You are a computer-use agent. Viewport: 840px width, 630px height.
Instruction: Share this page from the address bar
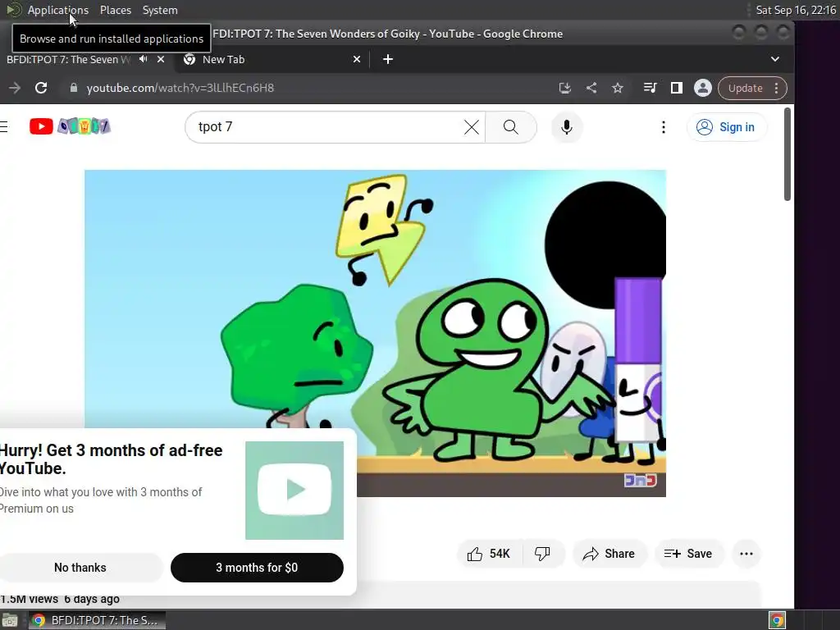tap(591, 88)
